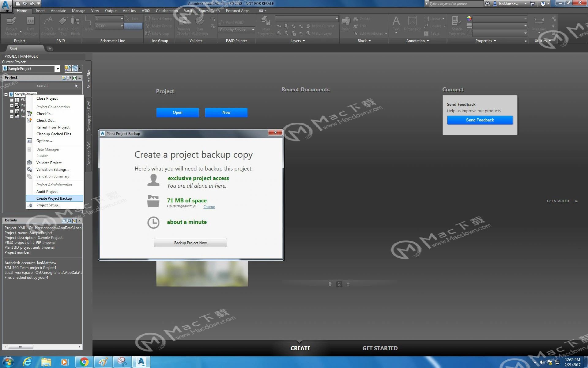This screenshot has height=368, width=588.
Task: Click Backup Project Now button
Action: tap(190, 243)
